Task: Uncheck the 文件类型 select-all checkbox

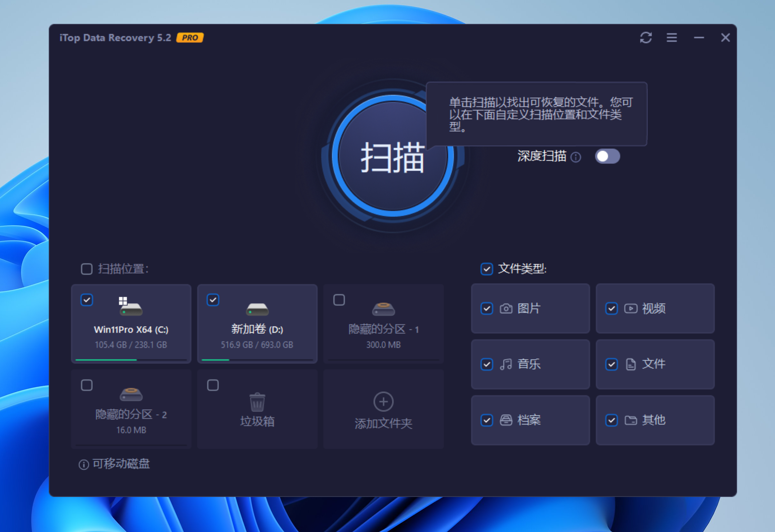Action: [x=487, y=269]
